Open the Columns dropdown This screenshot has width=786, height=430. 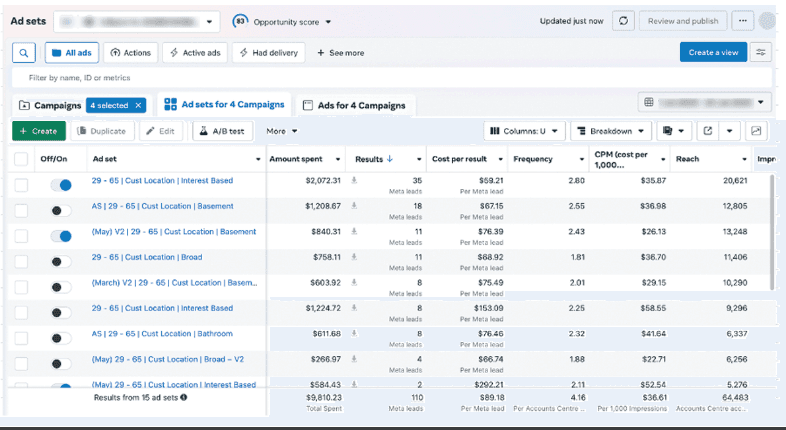point(524,131)
